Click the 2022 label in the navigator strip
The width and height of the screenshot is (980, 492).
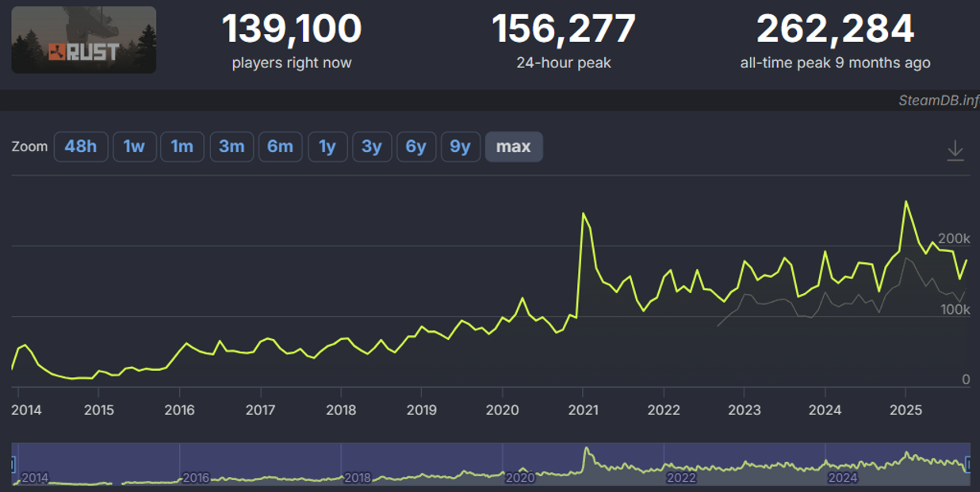[681, 479]
